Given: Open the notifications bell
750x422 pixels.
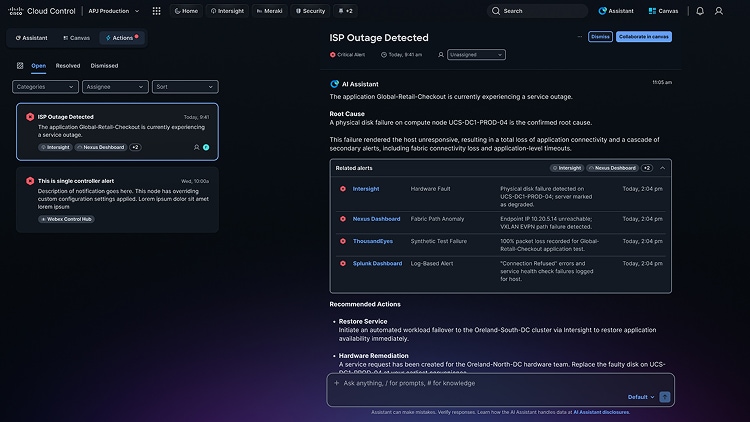Looking at the screenshot, I should click(x=700, y=11).
